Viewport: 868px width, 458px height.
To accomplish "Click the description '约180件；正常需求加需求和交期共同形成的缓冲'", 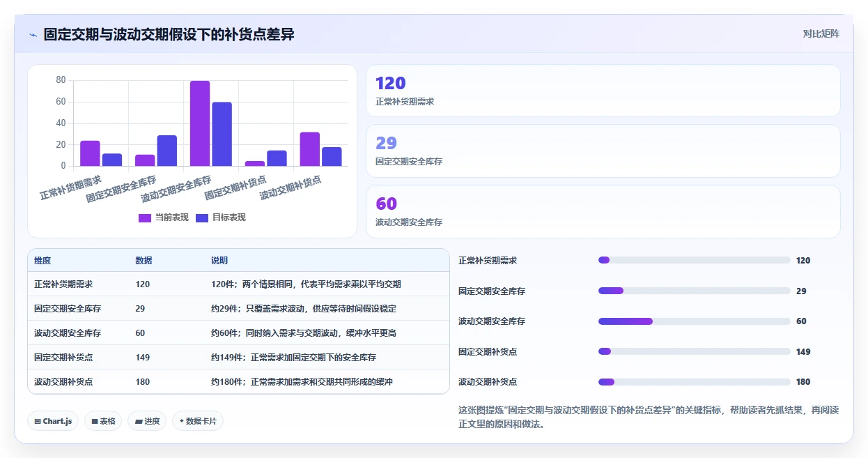I will coord(302,382).
